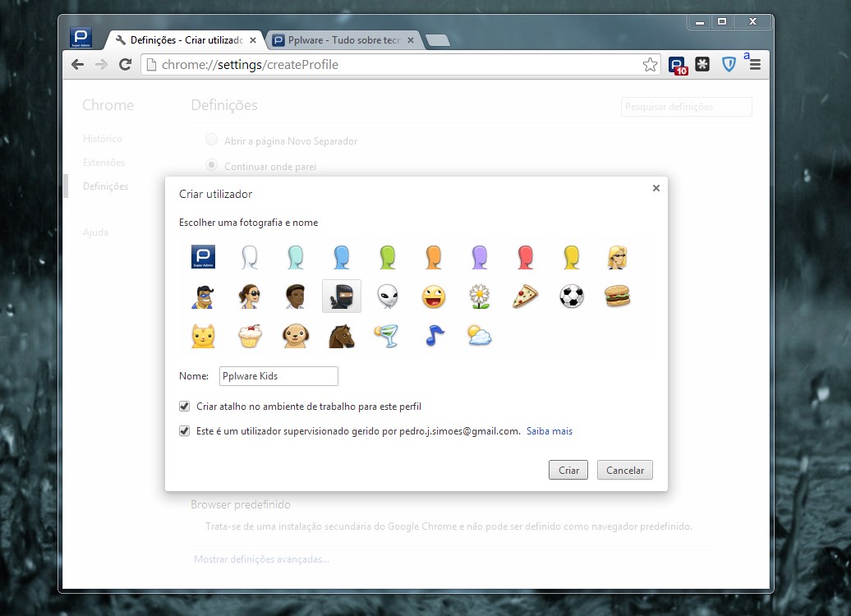Select the soccer ball avatar

[571, 296]
